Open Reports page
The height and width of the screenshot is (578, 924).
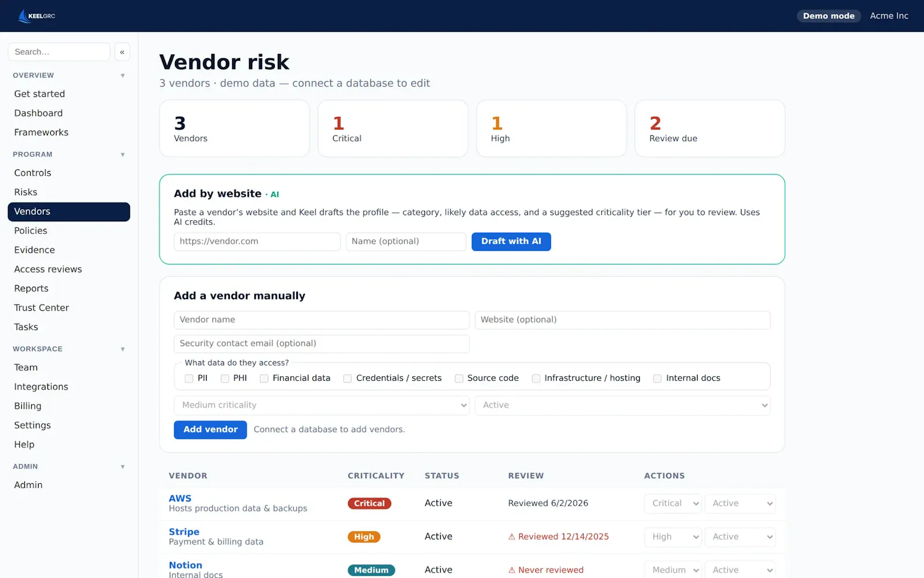pyautogui.click(x=69, y=288)
